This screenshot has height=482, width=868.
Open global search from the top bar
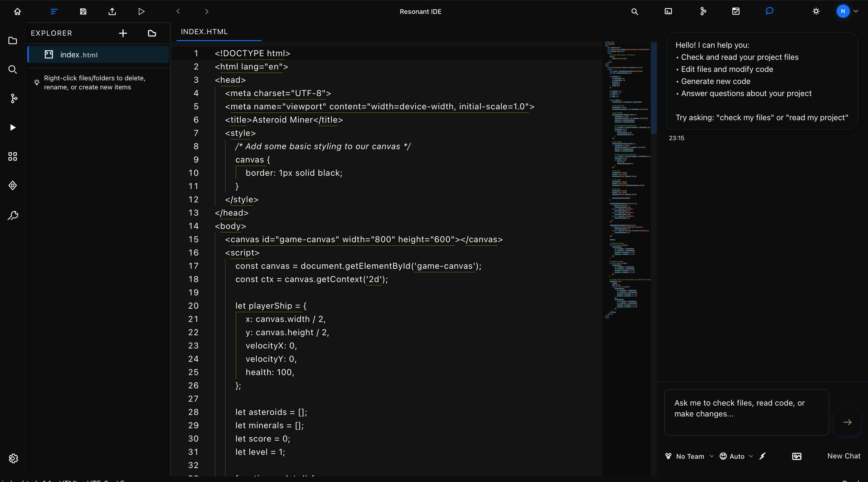pos(635,11)
